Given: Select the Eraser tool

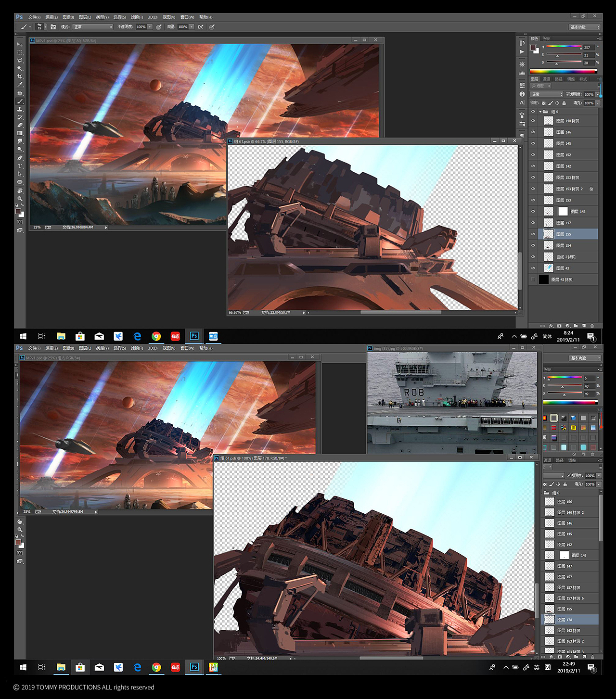Looking at the screenshot, I should [x=20, y=126].
